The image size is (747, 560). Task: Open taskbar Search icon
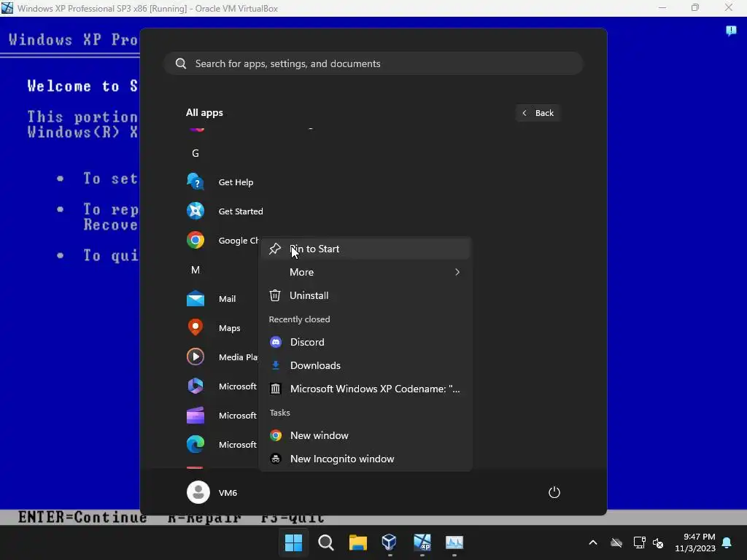[x=326, y=542]
